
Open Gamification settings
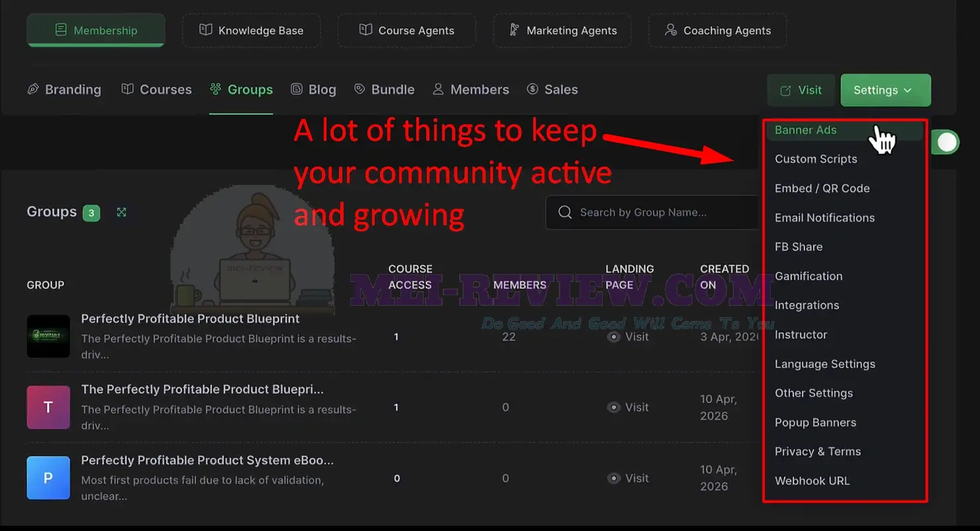809,276
